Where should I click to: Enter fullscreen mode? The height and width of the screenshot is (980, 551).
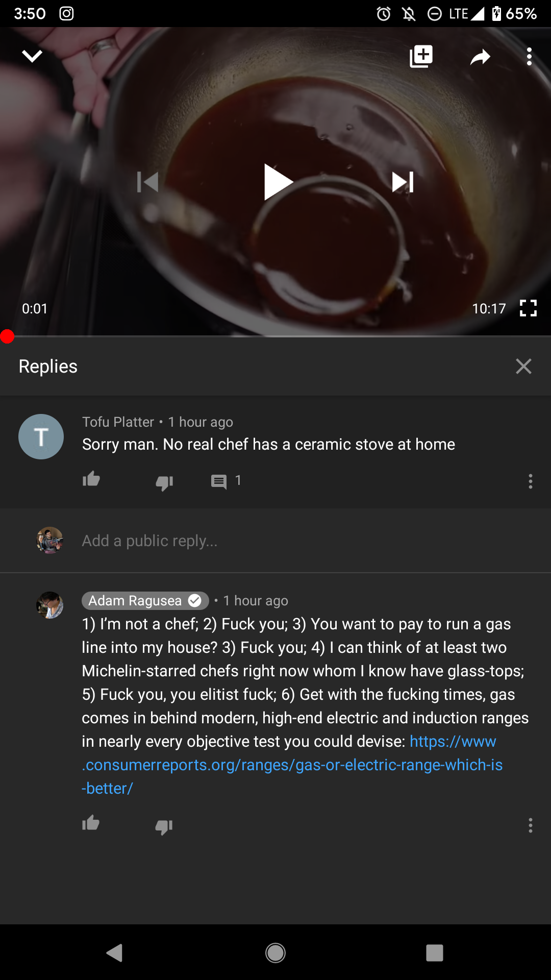click(x=528, y=308)
